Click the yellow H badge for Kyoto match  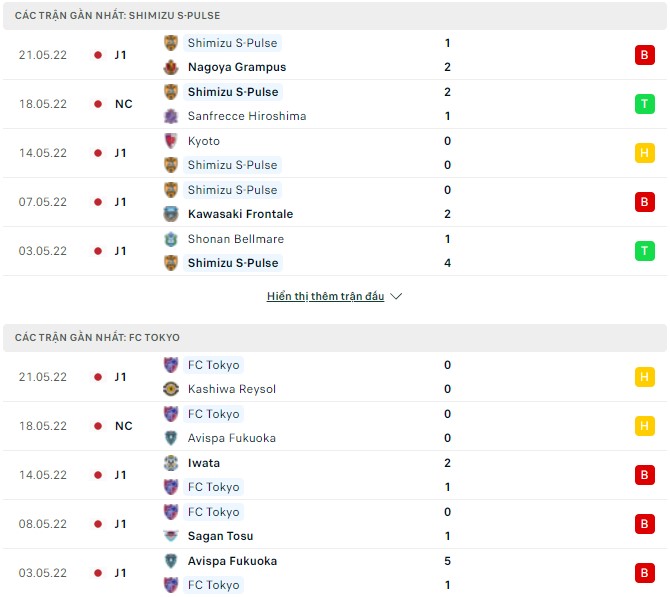click(645, 153)
